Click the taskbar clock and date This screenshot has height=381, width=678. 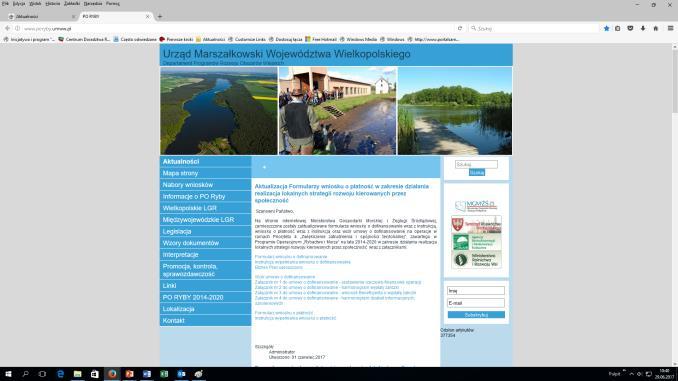point(665,374)
